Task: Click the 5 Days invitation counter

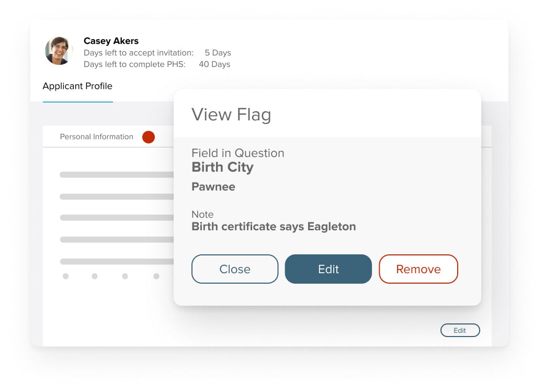Action: 218,52
